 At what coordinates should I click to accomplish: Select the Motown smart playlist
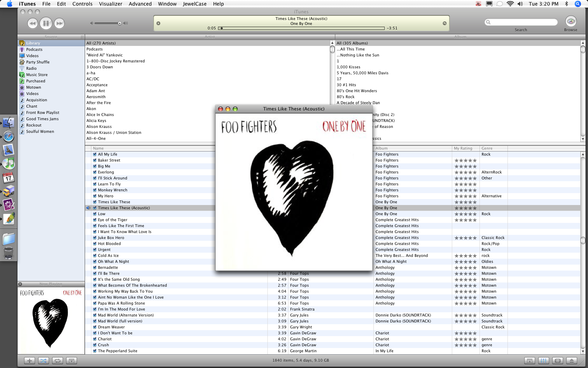click(33, 87)
